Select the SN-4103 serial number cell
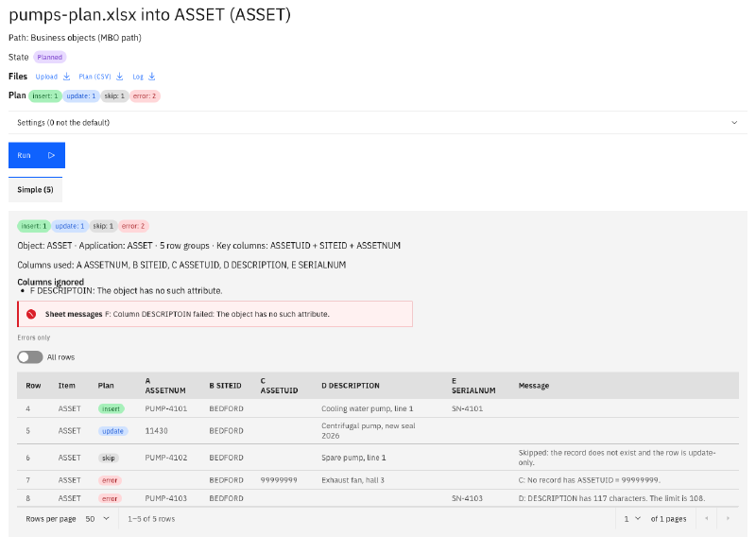 pos(467,498)
